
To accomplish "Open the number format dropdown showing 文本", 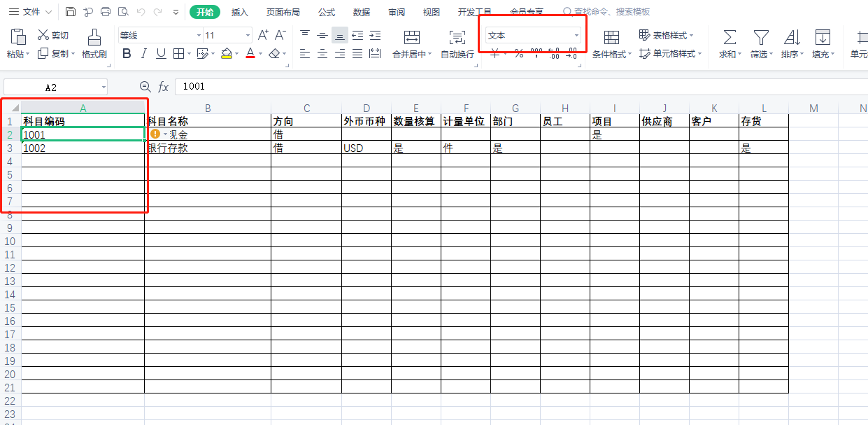I will [534, 35].
